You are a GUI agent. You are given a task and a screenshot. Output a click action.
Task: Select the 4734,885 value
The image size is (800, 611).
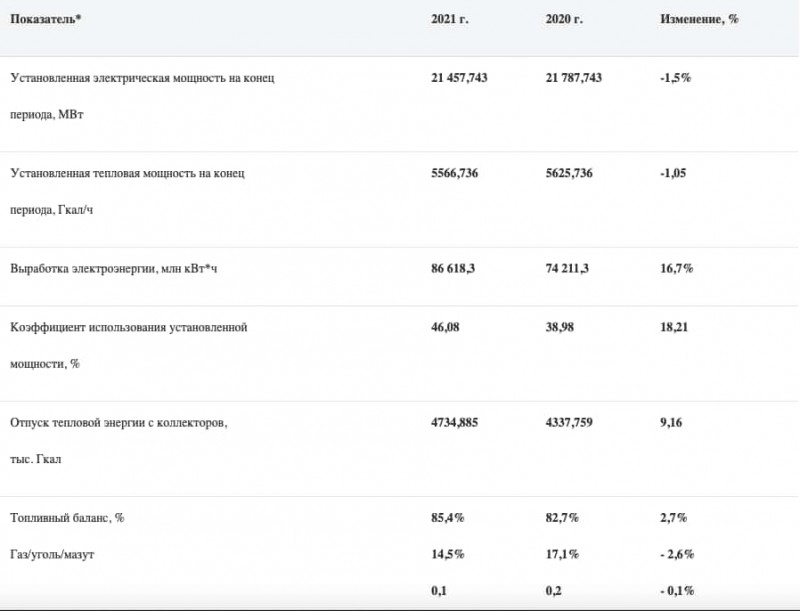(454, 423)
